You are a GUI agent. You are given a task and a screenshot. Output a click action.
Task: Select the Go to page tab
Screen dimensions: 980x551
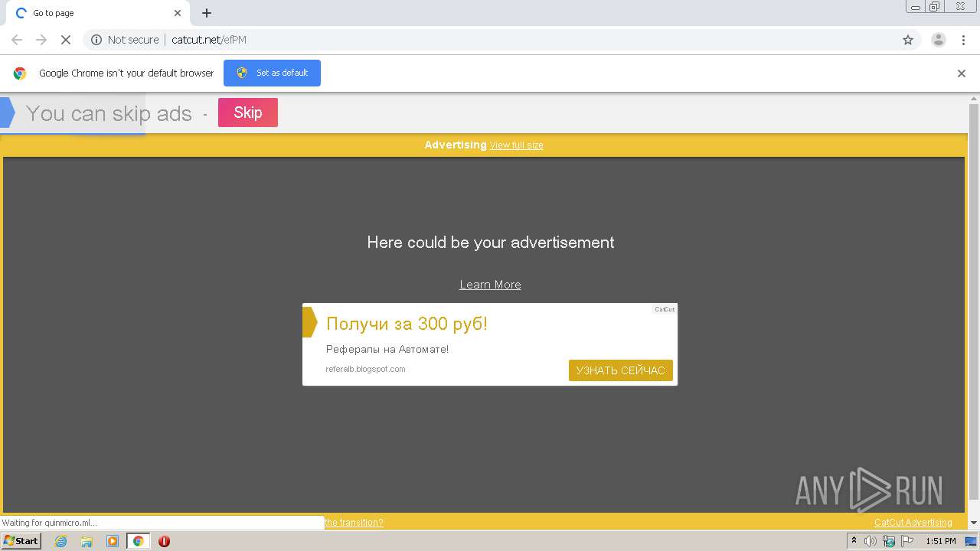click(x=98, y=14)
